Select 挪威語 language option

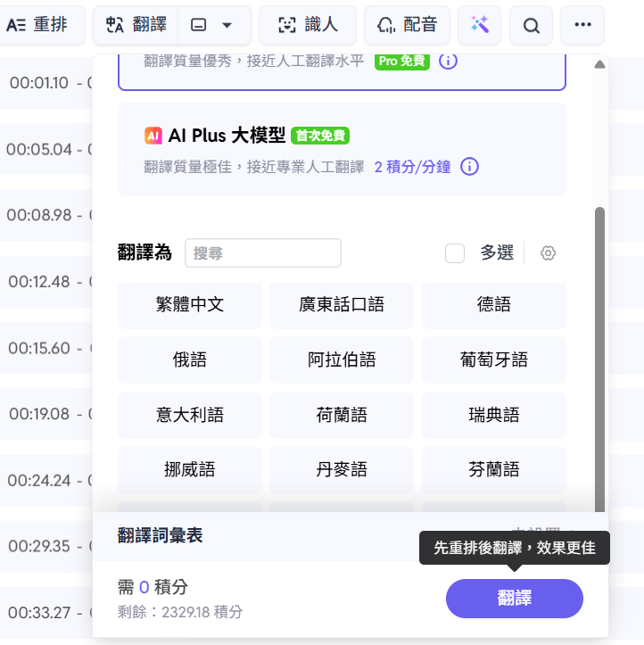[x=190, y=470]
